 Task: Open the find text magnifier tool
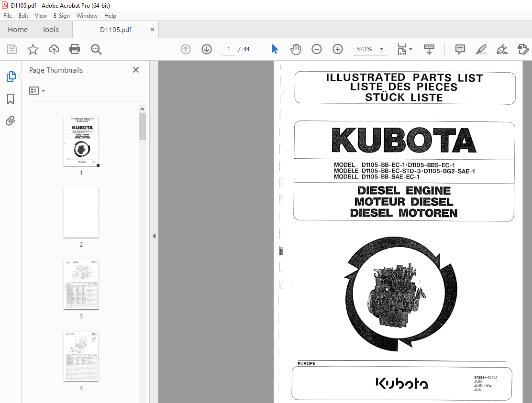(96, 50)
